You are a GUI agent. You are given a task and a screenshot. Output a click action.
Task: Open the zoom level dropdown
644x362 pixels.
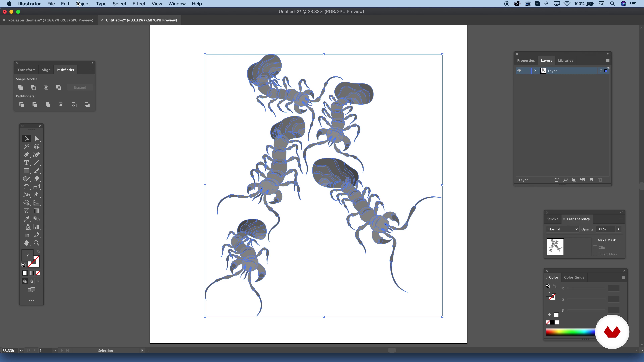(x=21, y=350)
